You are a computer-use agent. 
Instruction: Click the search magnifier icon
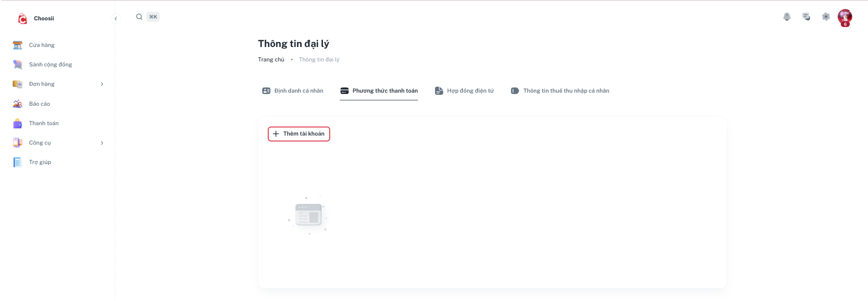(x=139, y=17)
